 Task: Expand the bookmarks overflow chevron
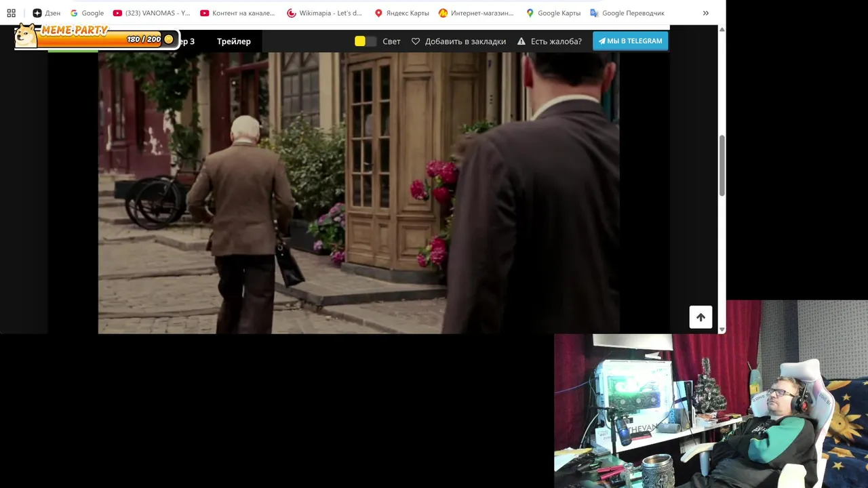[x=705, y=13]
